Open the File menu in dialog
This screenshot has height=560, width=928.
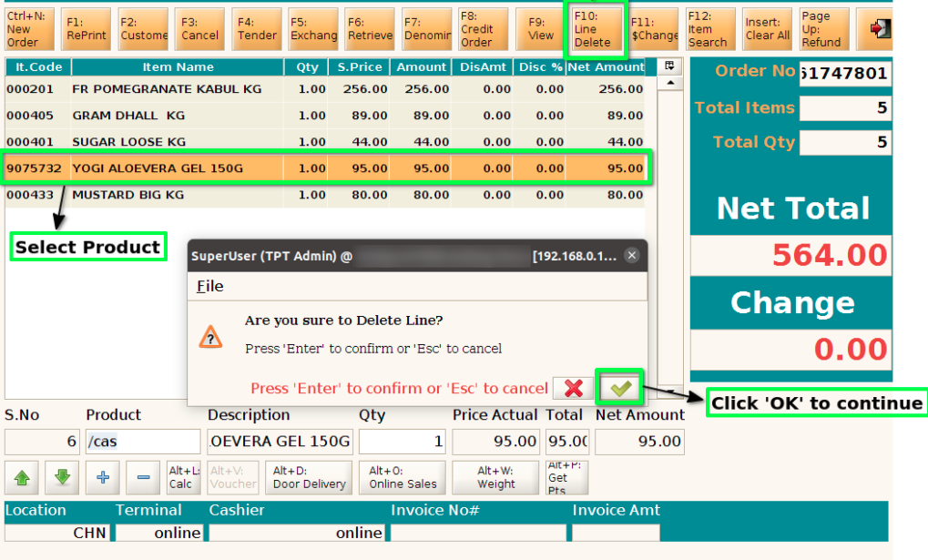pyautogui.click(x=210, y=287)
